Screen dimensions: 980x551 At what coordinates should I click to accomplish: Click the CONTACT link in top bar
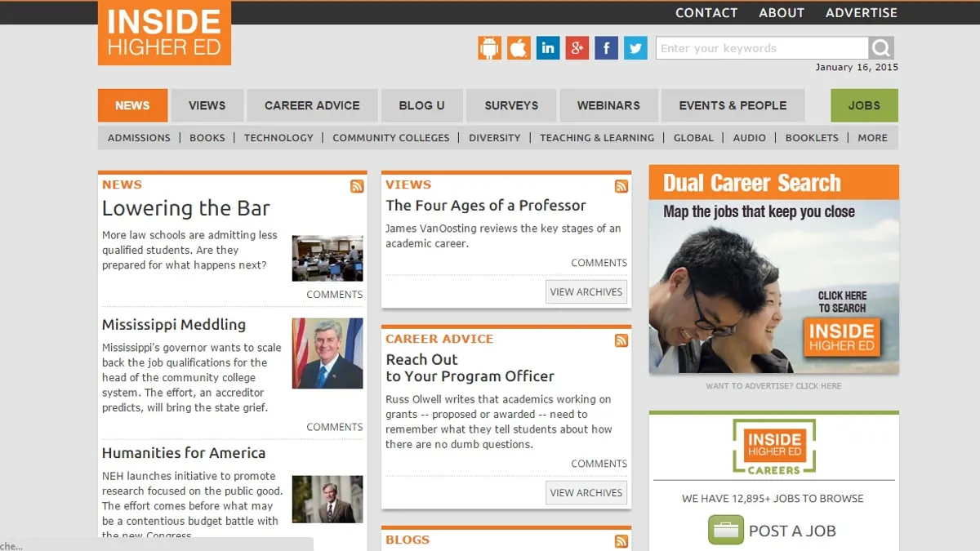pos(706,12)
